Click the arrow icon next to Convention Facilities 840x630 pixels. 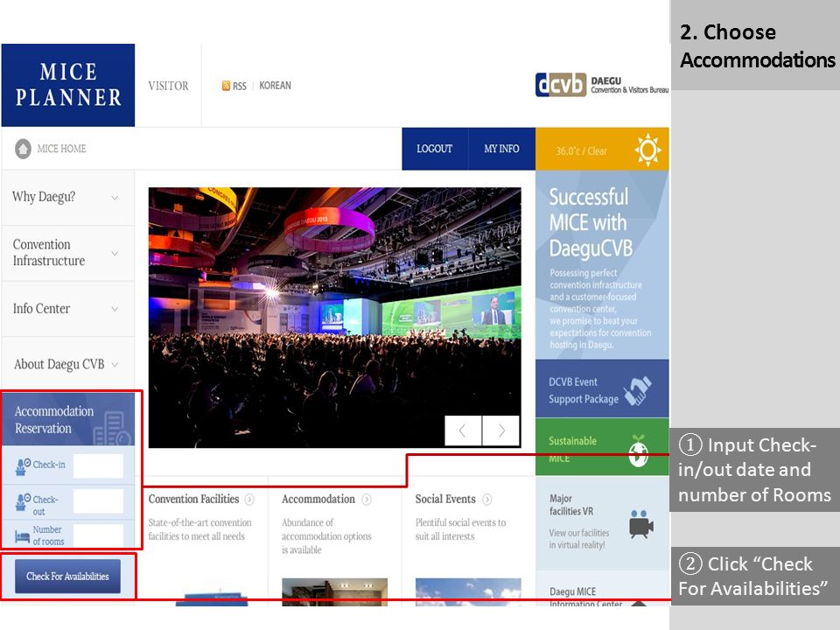pyautogui.click(x=249, y=500)
